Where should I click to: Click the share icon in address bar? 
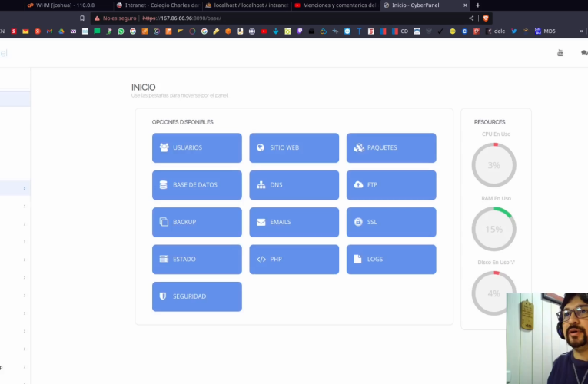coord(471,18)
